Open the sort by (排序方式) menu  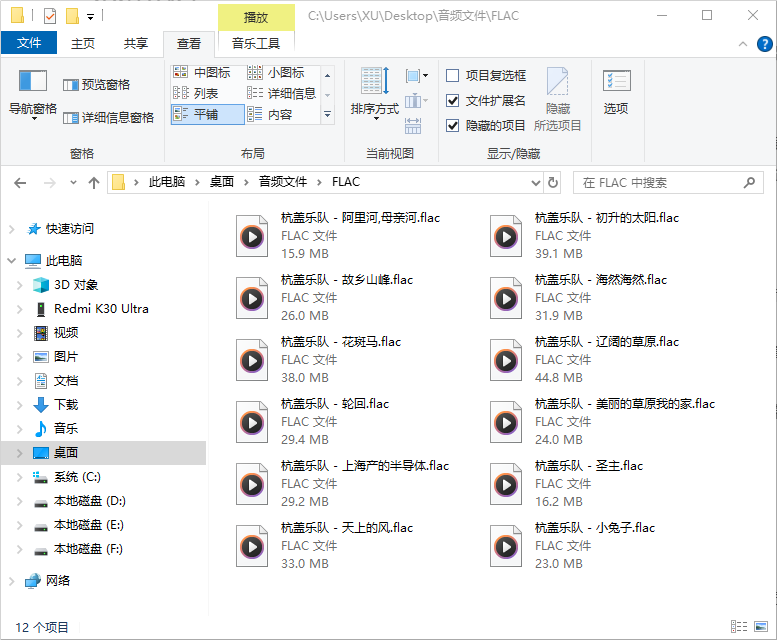(375, 93)
